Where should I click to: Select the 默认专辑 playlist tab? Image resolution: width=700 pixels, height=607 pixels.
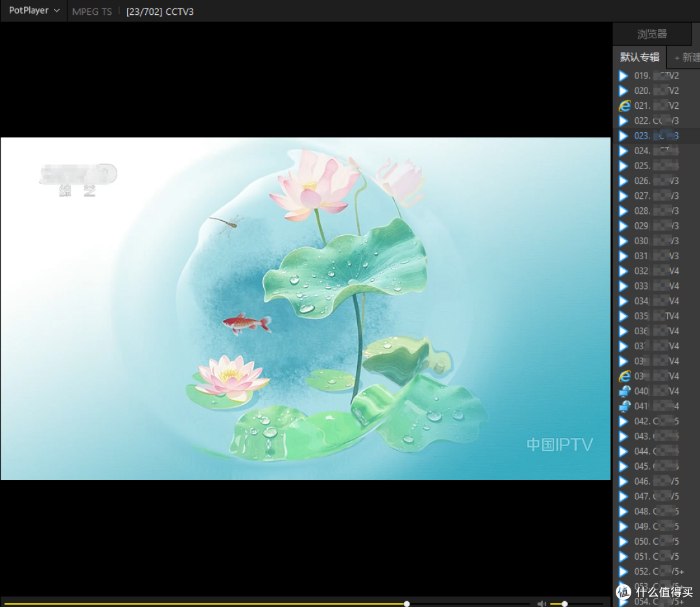640,57
